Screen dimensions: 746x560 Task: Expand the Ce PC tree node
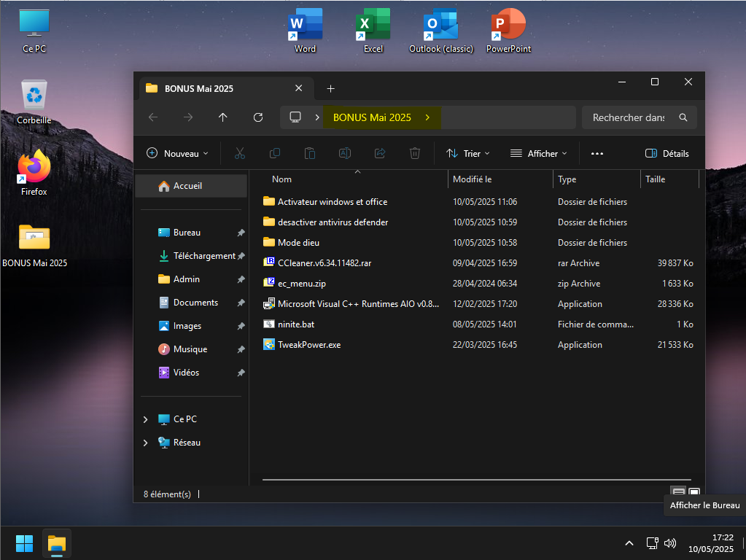point(146,419)
